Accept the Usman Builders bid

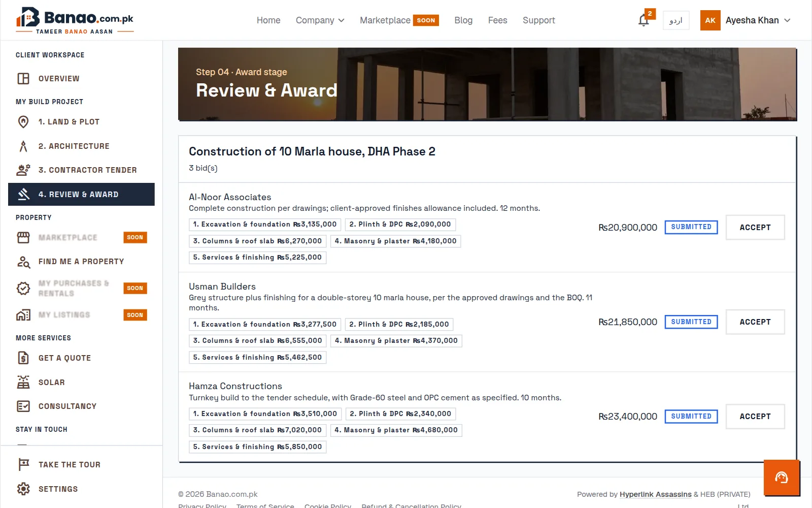coord(755,322)
